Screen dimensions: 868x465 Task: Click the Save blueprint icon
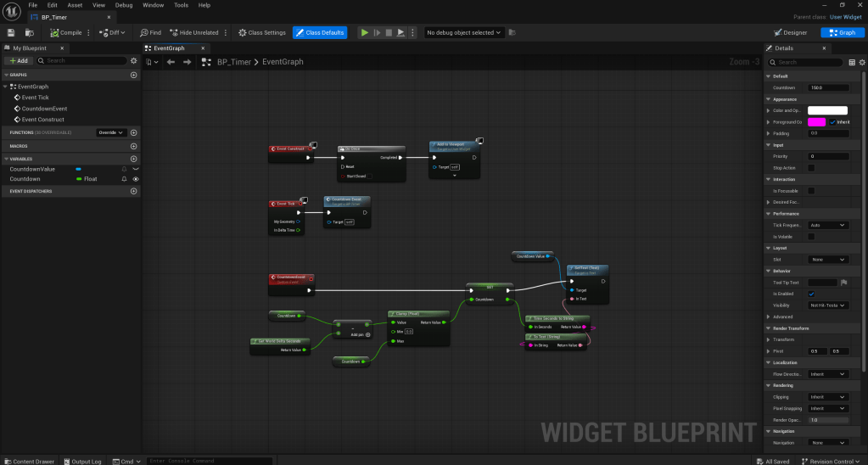10,32
